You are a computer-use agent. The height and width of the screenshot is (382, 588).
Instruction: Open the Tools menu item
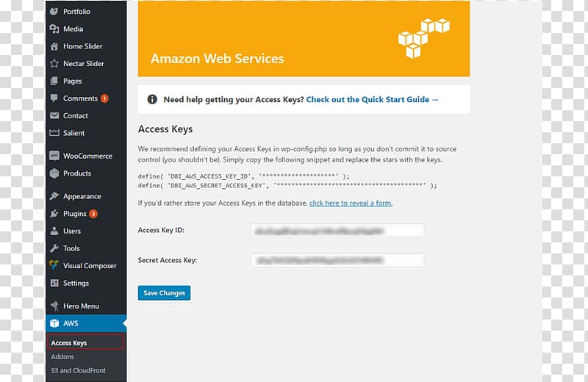[71, 248]
